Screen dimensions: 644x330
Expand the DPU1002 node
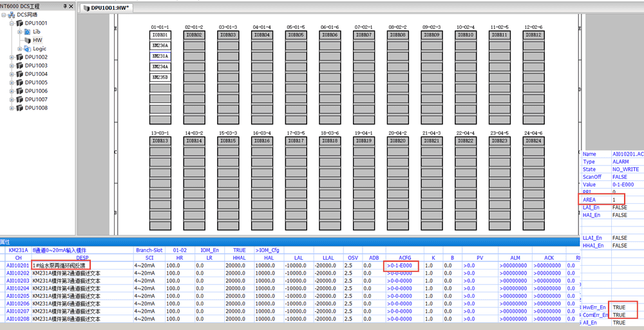point(12,57)
